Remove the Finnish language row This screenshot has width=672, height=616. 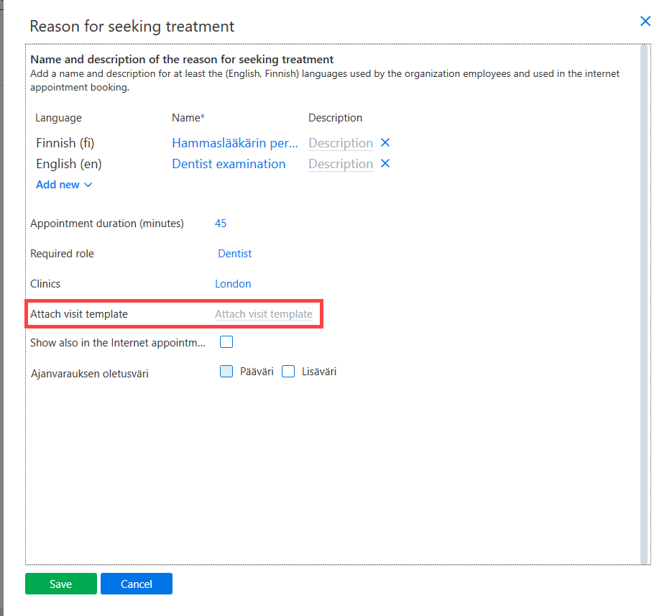pyautogui.click(x=385, y=143)
